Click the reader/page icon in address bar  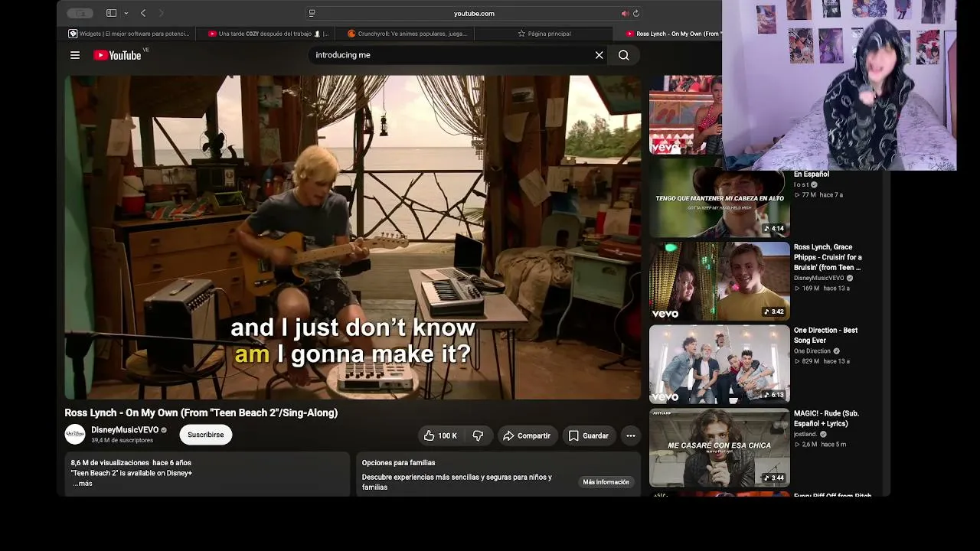tap(312, 13)
